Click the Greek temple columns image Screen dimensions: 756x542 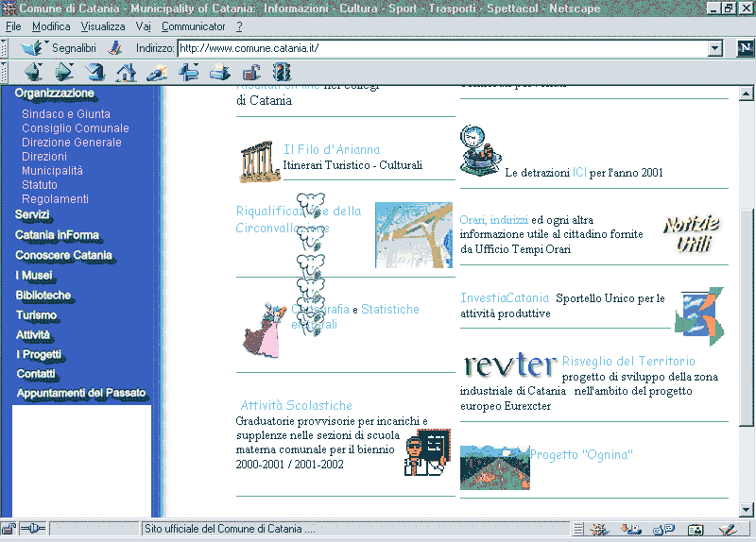coord(259,161)
